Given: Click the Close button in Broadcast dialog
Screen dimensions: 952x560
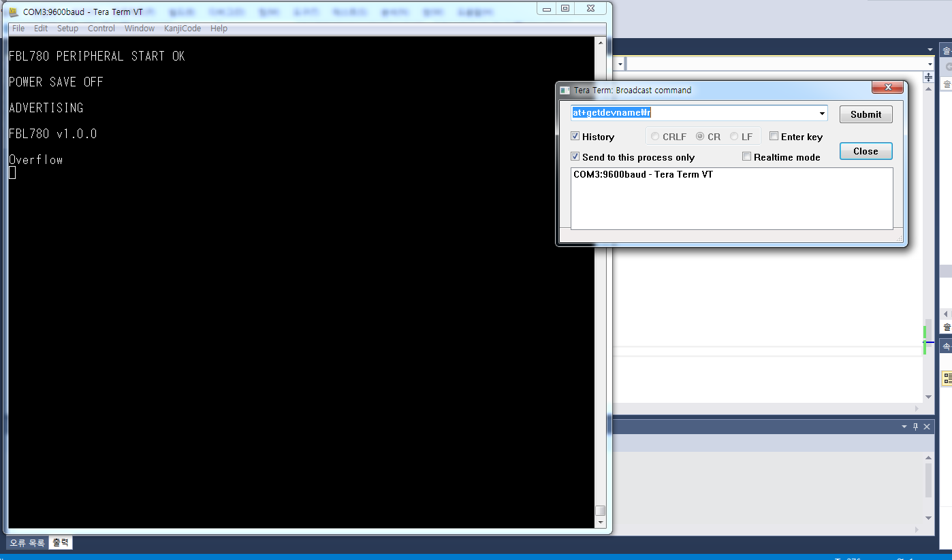Looking at the screenshot, I should coord(866,151).
